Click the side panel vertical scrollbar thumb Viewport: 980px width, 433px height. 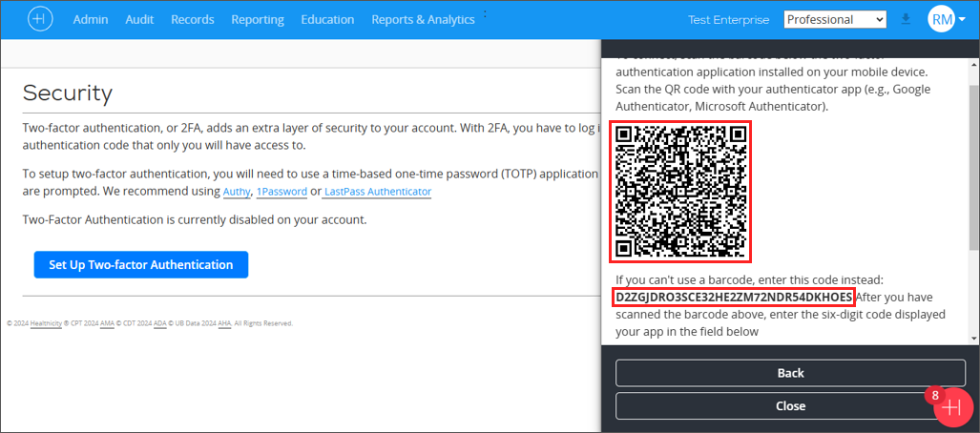pyautogui.click(x=974, y=166)
